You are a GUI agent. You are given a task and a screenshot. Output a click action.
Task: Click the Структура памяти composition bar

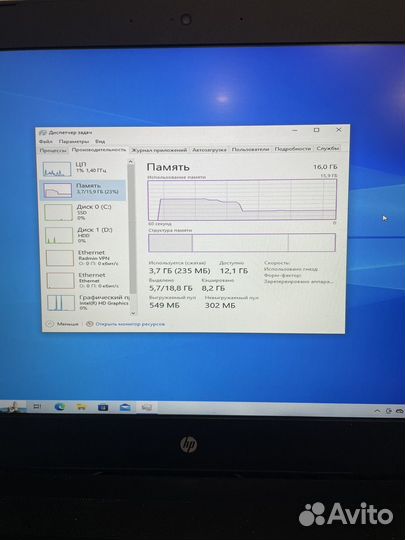pyautogui.click(x=242, y=243)
